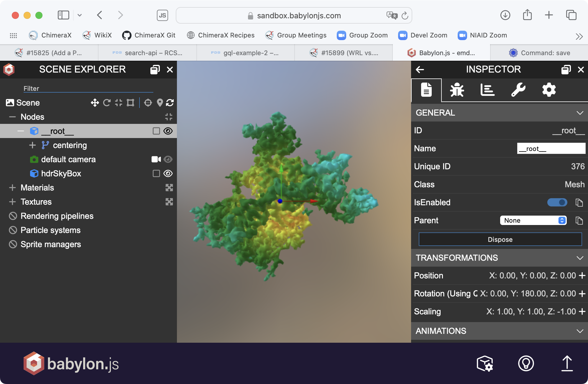Viewport: 588px width, 384px height.
Task: Click the upload arrow icon in footer
Action: click(567, 363)
